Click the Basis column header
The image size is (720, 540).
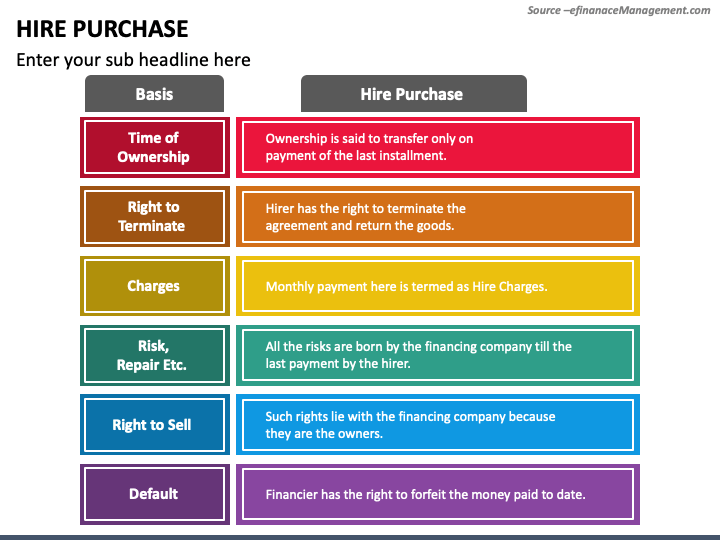point(154,94)
